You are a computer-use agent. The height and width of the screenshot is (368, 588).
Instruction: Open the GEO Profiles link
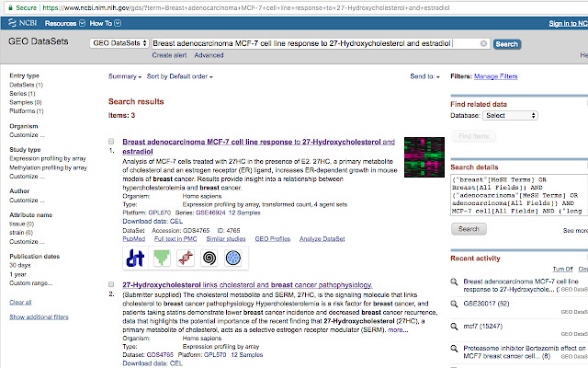coord(273,239)
